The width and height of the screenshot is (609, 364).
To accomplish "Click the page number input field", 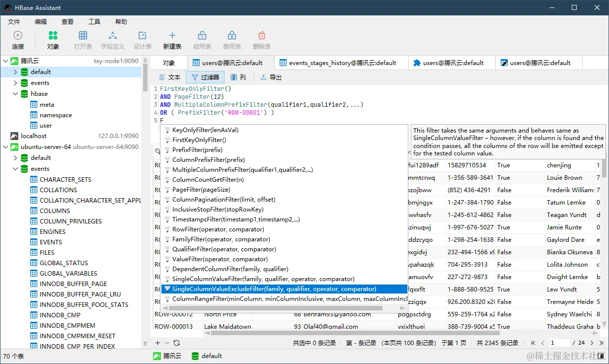I will (x=559, y=343).
